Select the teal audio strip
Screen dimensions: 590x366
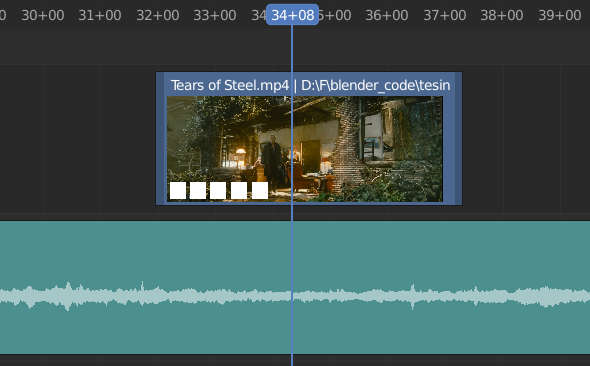coord(295,287)
